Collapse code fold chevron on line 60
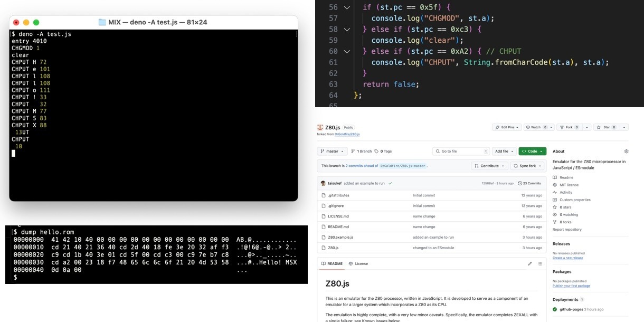Screen dimensions: 644x322 click(x=347, y=51)
